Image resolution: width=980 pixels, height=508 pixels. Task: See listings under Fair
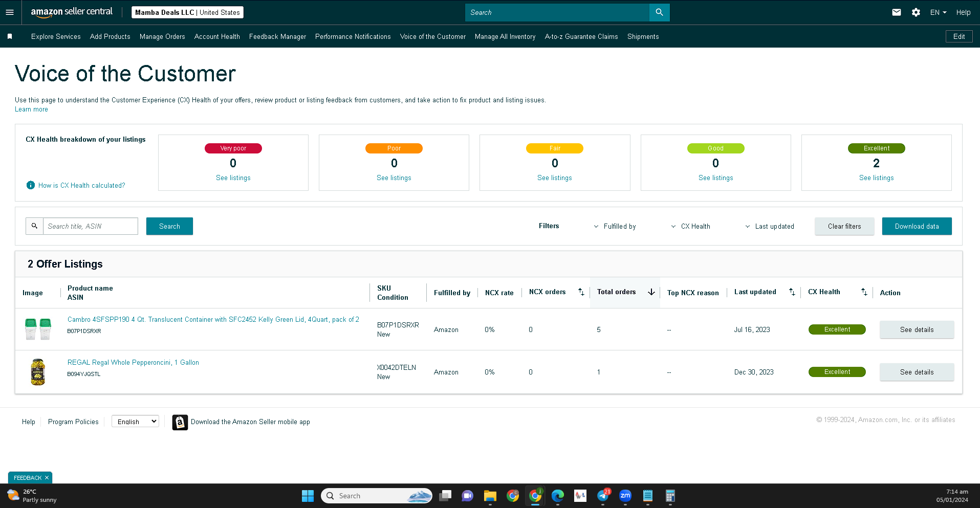coord(555,178)
